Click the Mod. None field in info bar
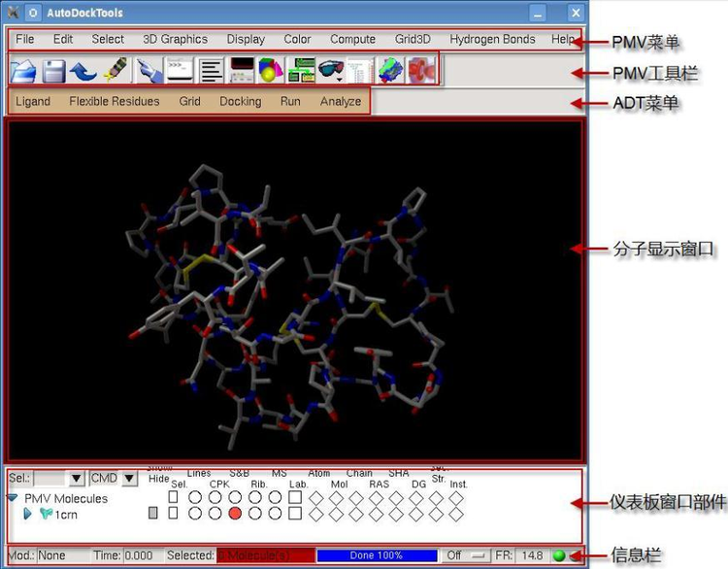The height and width of the screenshot is (569, 728). [x=64, y=555]
